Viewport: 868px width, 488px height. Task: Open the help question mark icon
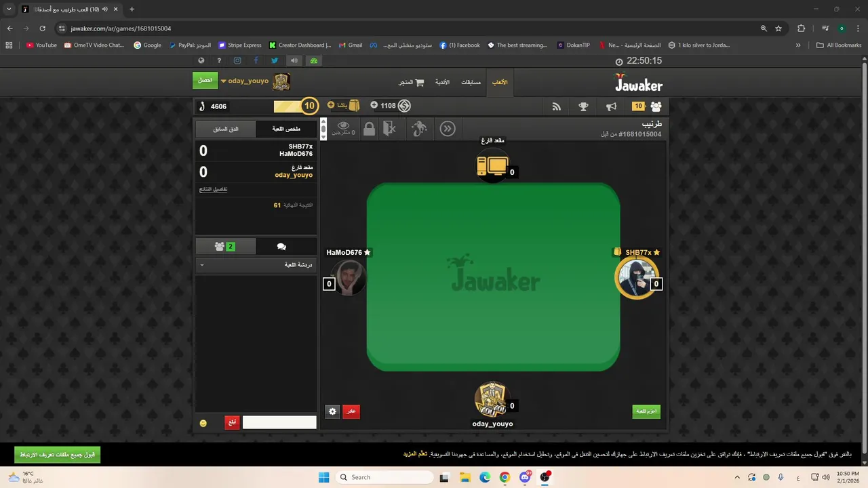click(x=219, y=60)
